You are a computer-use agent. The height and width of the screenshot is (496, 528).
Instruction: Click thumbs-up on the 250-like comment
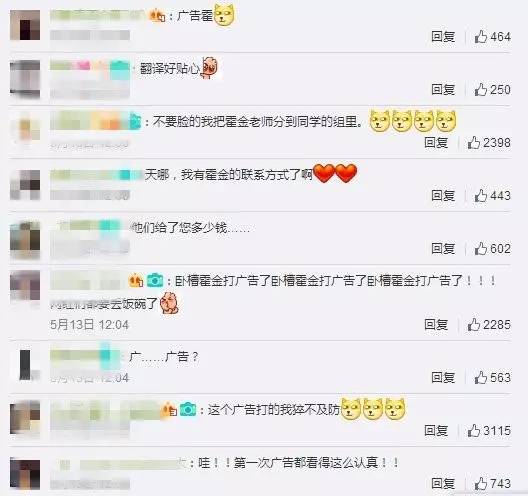tap(481, 90)
